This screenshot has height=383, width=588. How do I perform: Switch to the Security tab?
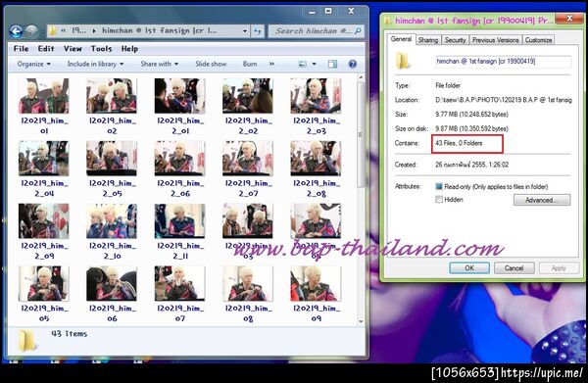(455, 40)
